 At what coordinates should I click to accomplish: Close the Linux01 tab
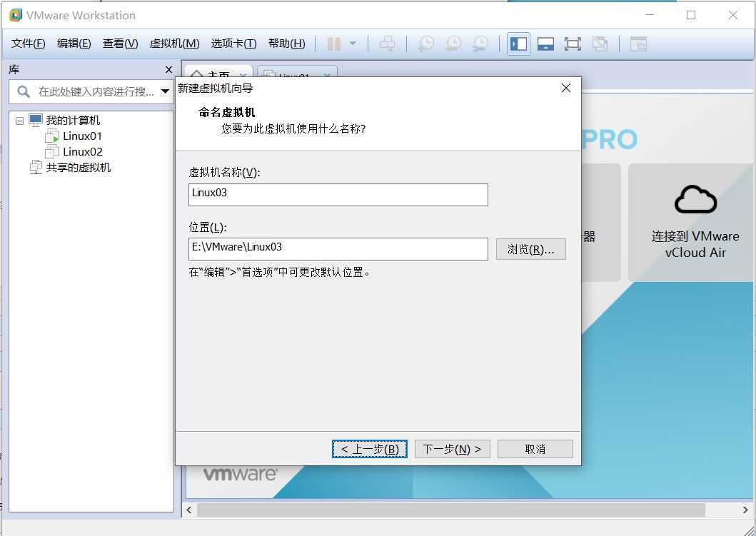tap(328, 76)
